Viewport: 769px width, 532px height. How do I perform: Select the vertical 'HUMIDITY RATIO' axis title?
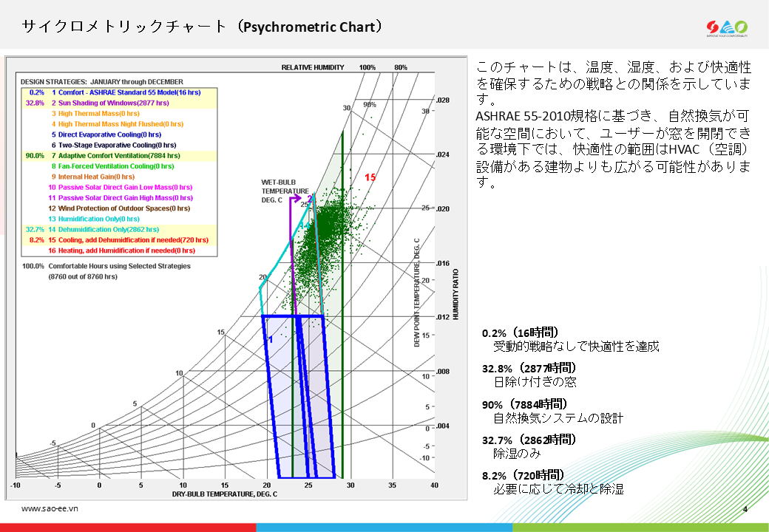tap(455, 294)
